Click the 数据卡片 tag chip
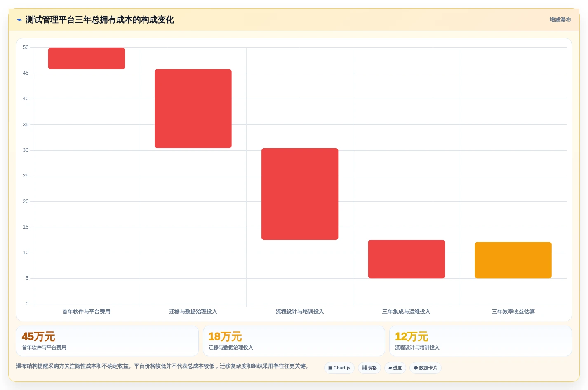 pos(425,368)
